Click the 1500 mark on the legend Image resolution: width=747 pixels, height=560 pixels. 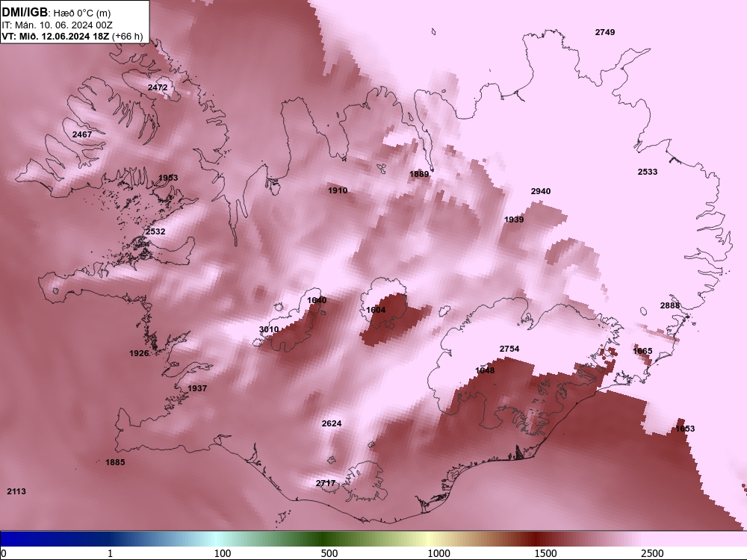(x=545, y=553)
